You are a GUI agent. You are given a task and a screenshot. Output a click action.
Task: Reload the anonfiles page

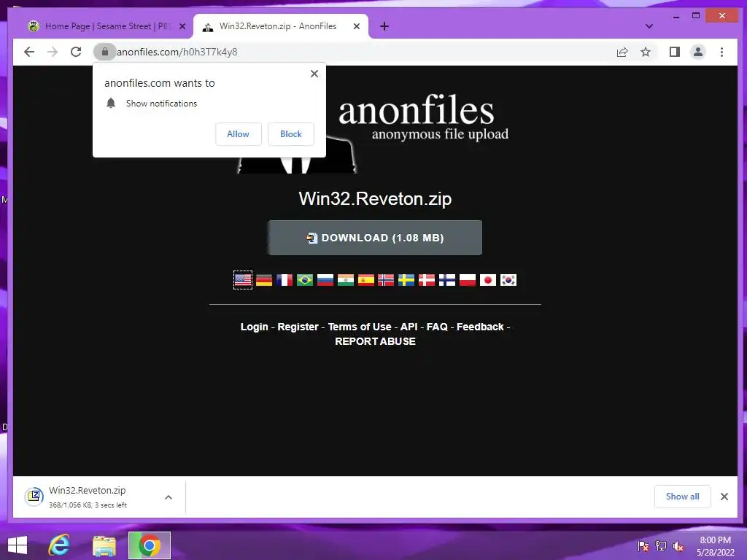pos(76,52)
